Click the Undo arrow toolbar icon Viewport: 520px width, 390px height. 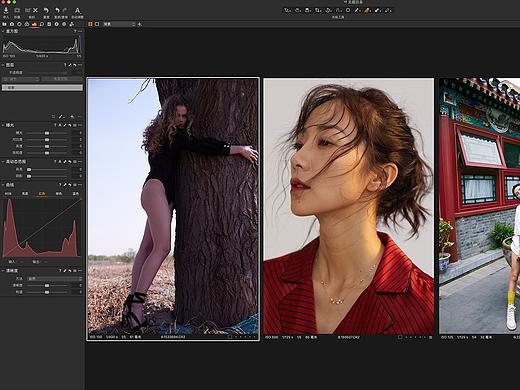click(57, 11)
